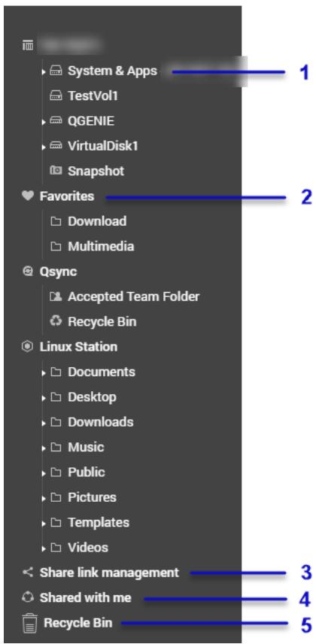Open the Multimedia favorite folder

point(101,246)
